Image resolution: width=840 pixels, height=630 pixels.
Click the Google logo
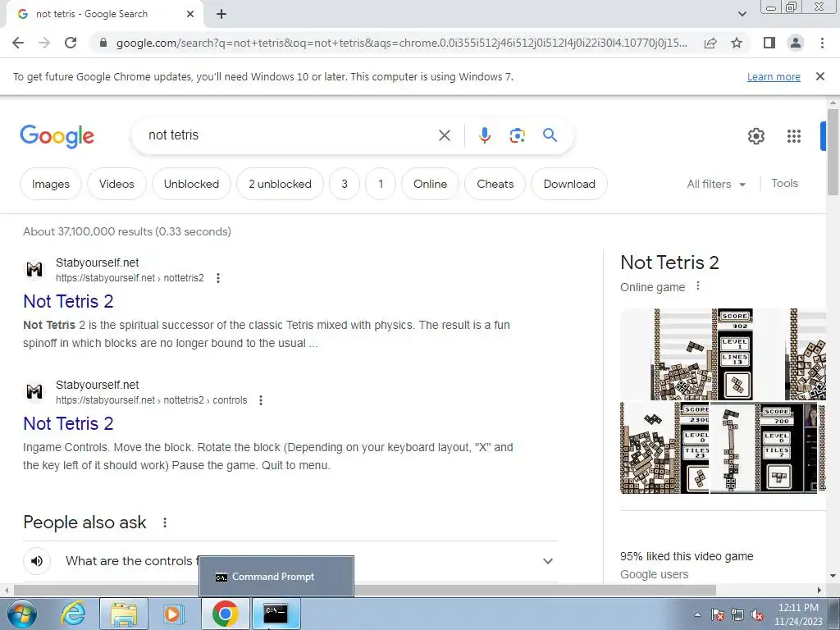[57, 136]
